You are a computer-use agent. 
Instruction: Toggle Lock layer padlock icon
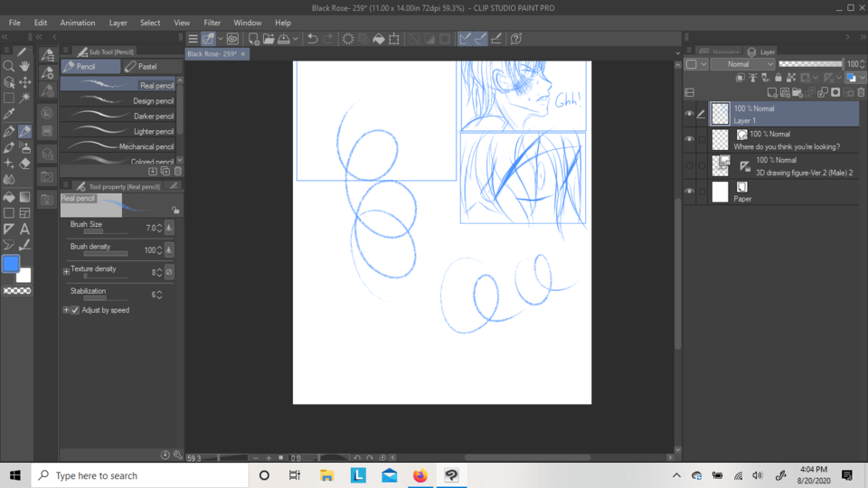[x=778, y=78]
